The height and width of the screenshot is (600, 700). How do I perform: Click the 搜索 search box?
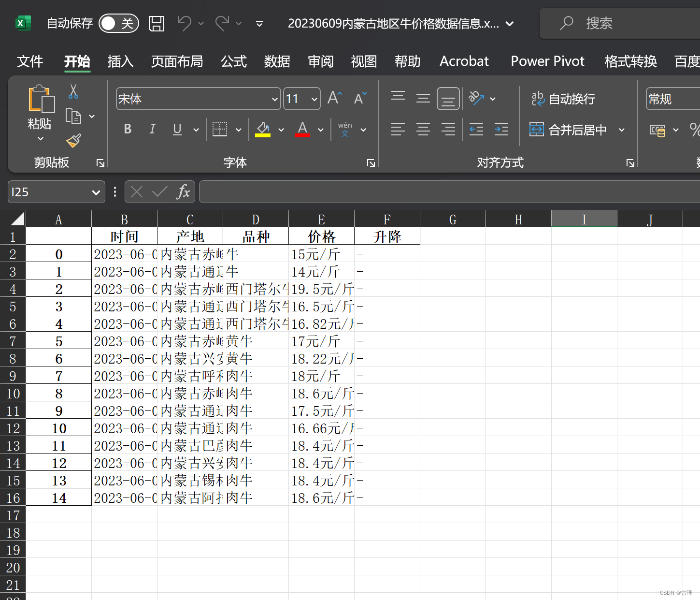click(620, 23)
